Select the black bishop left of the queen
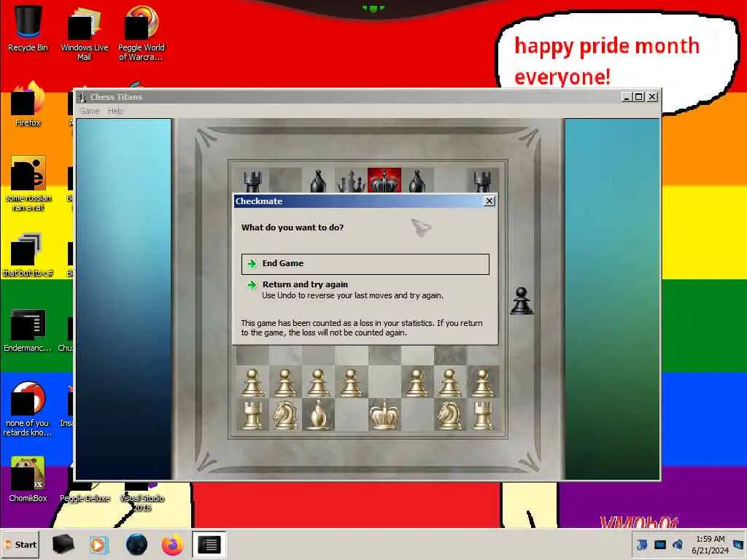 click(318, 181)
